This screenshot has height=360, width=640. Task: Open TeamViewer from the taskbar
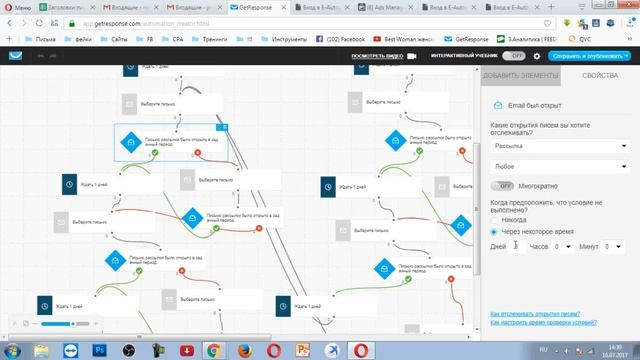pos(71,351)
